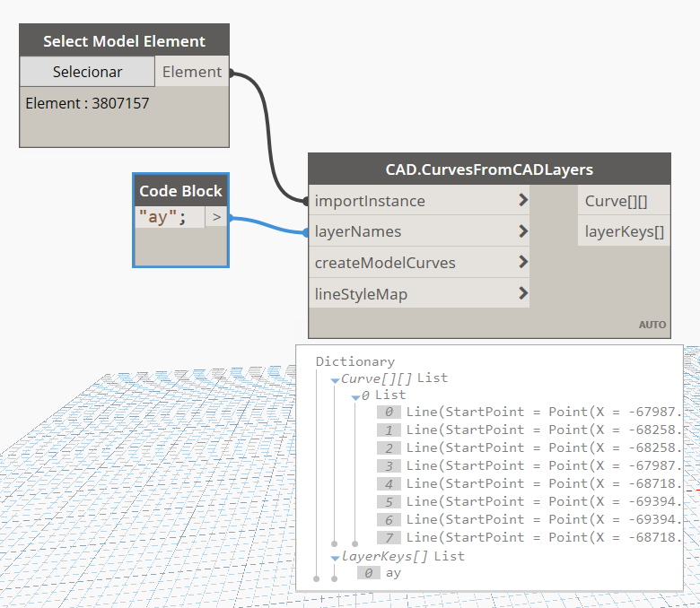Image resolution: width=700 pixels, height=608 pixels.
Task: Open lineStyleMap port chevron
Action: (523, 293)
